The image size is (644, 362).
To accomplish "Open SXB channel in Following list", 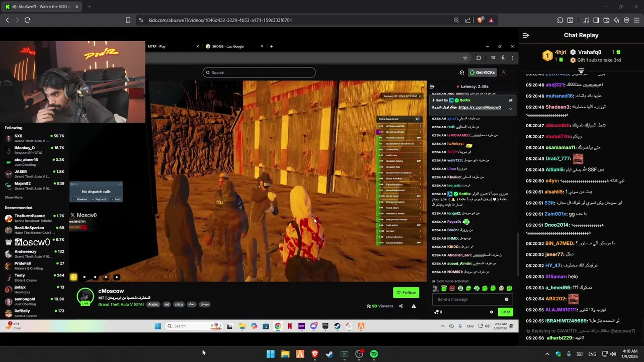I will point(34,138).
